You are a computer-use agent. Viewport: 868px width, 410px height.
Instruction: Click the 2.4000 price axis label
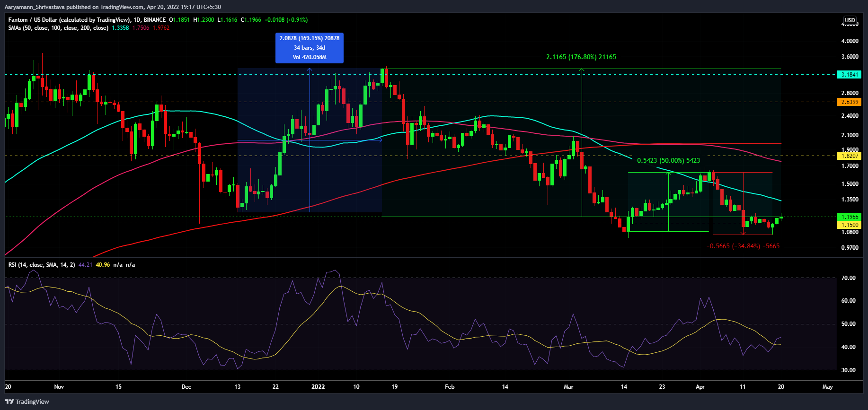pos(850,116)
